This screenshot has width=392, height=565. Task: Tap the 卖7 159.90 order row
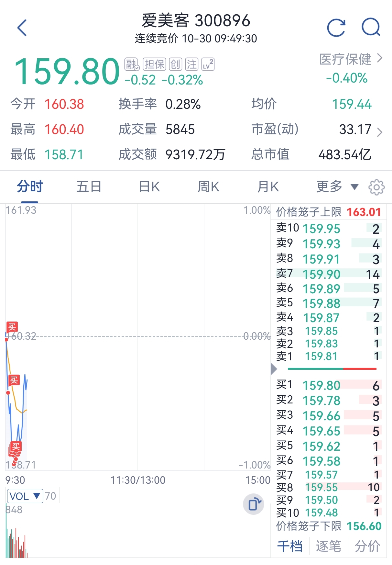[328, 274]
